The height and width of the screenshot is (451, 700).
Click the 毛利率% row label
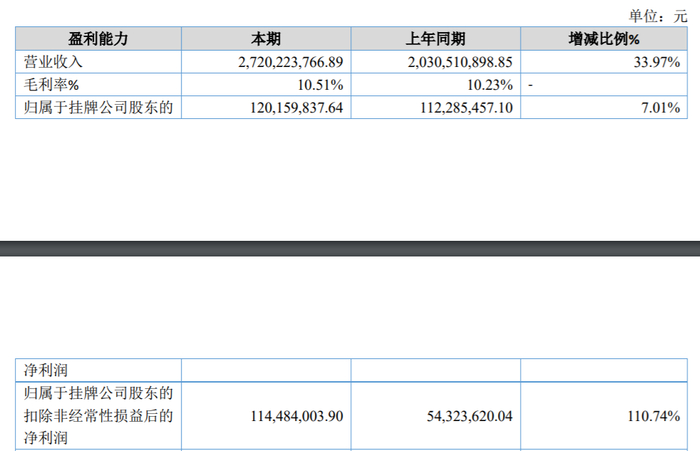point(51,84)
